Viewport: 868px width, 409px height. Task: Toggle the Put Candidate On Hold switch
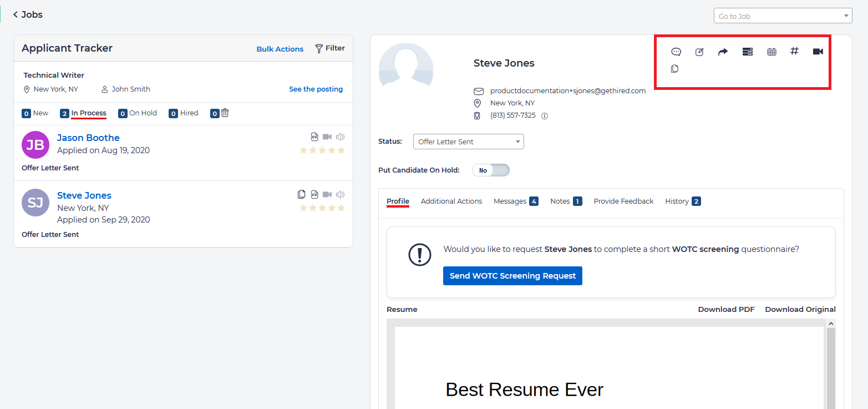click(491, 170)
